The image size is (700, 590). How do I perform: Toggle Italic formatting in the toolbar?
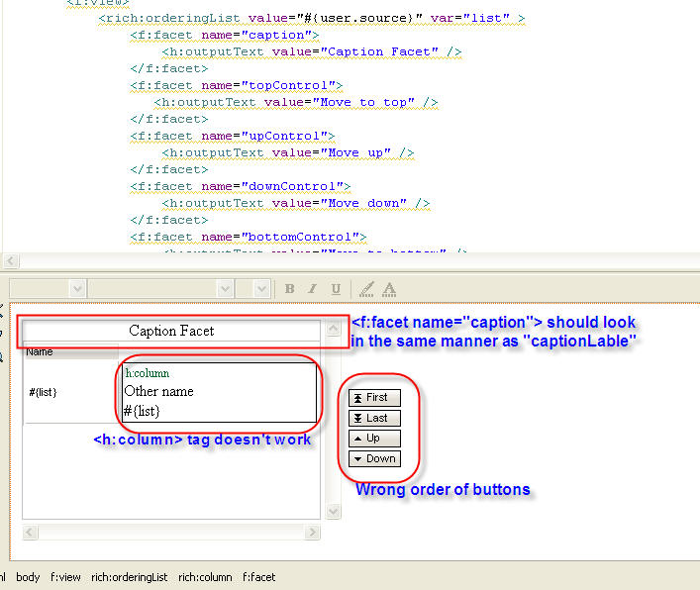coord(313,289)
